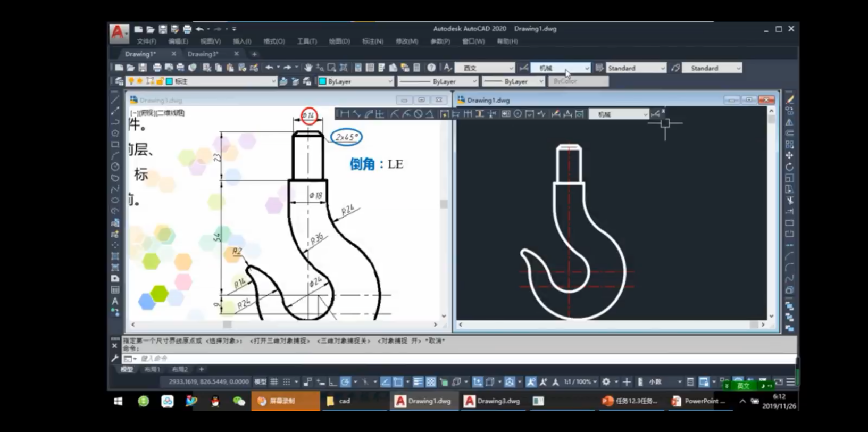
Task: Select the Erase tool in right toolbar
Action: (790, 99)
